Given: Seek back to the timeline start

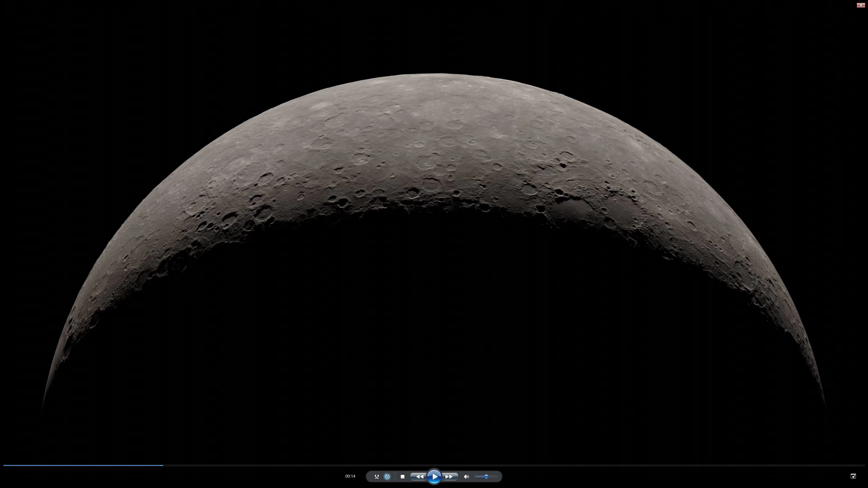Looking at the screenshot, I should pos(4,465).
